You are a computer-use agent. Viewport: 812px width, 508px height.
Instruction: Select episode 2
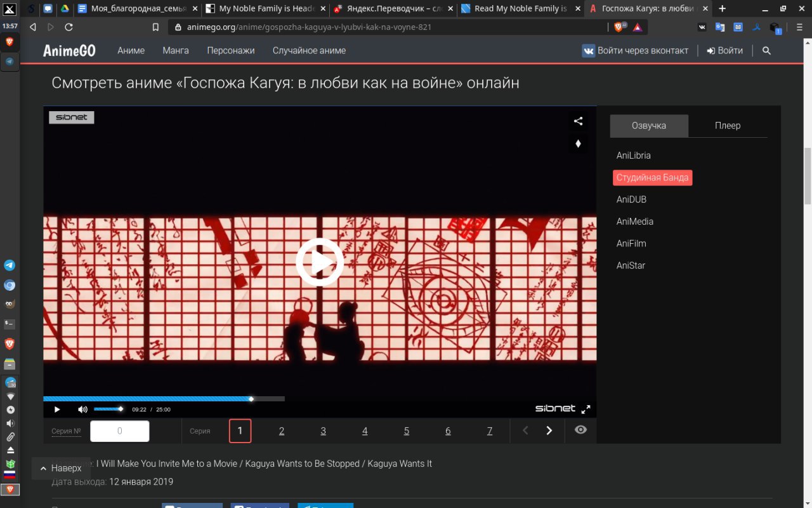tap(282, 431)
